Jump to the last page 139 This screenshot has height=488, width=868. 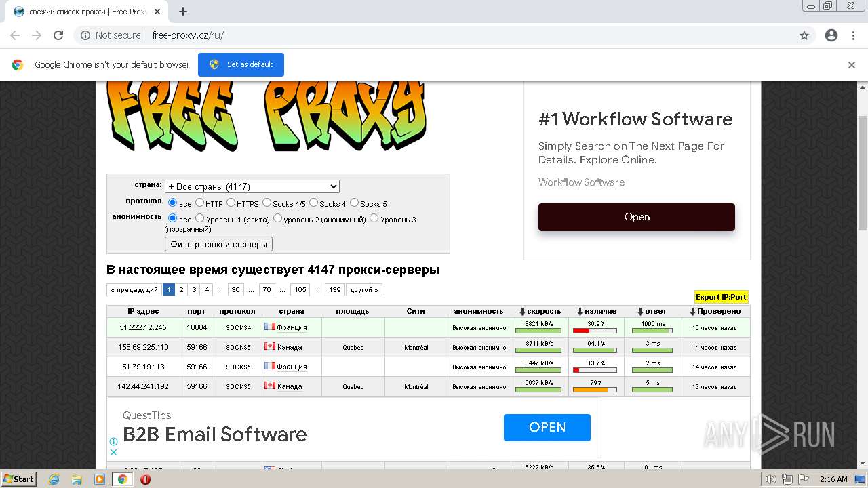(335, 290)
